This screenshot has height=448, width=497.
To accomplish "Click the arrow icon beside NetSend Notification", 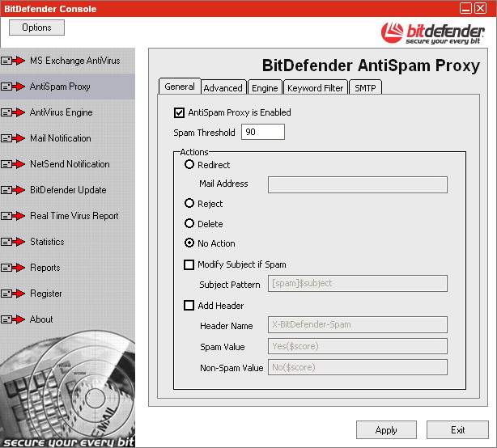I will [x=13, y=164].
